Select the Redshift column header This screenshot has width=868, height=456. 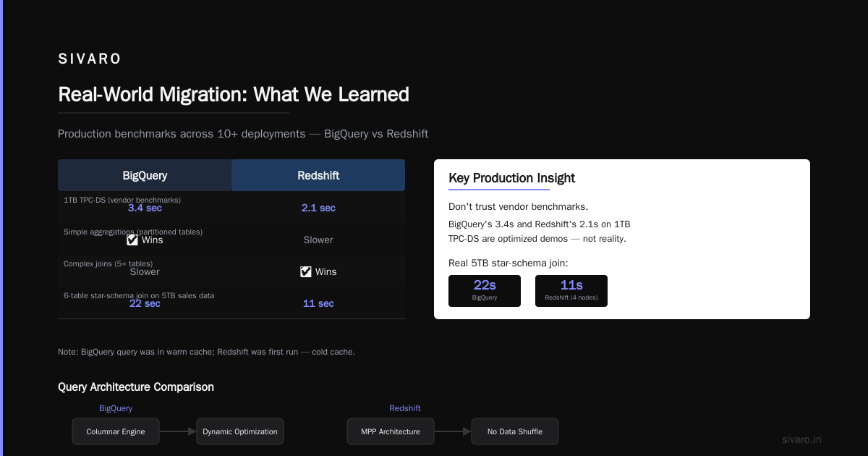[x=318, y=175]
